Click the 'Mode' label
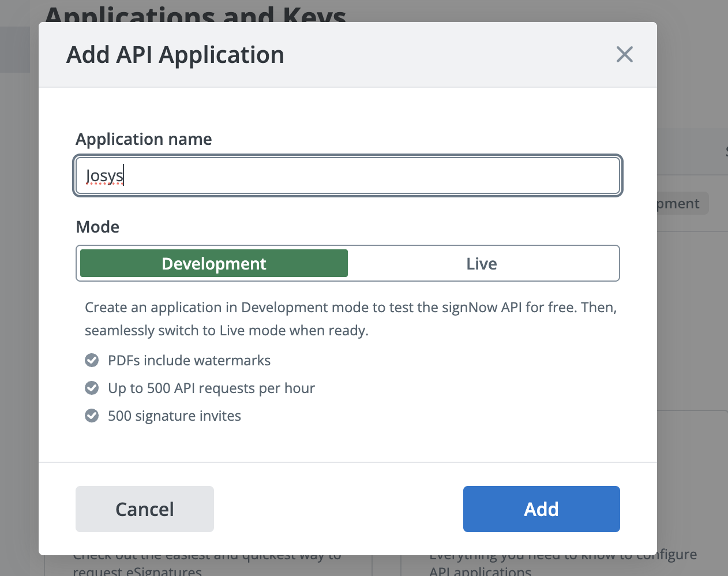 pyautogui.click(x=97, y=227)
